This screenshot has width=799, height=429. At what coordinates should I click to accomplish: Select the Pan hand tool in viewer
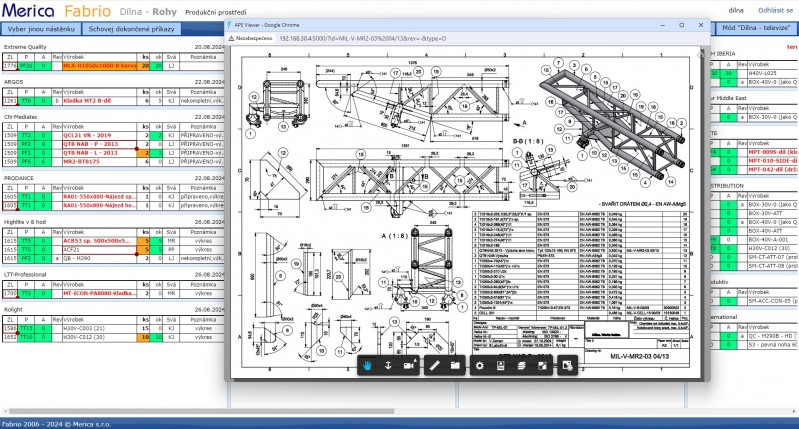tap(368, 366)
